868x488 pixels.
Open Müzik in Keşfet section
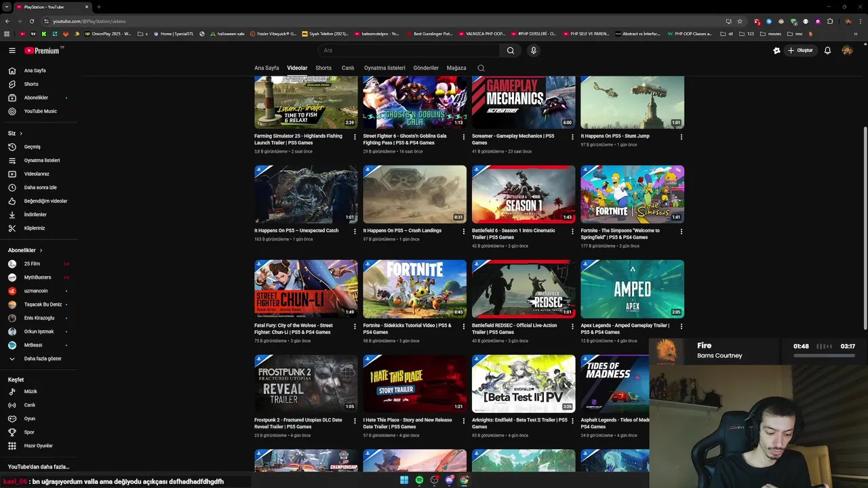point(31,392)
